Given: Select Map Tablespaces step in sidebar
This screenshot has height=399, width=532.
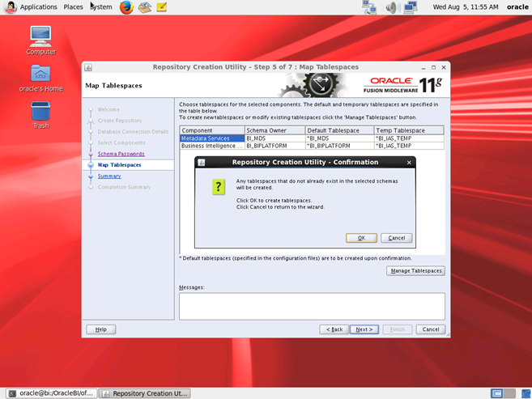Looking at the screenshot, I should tap(119, 165).
